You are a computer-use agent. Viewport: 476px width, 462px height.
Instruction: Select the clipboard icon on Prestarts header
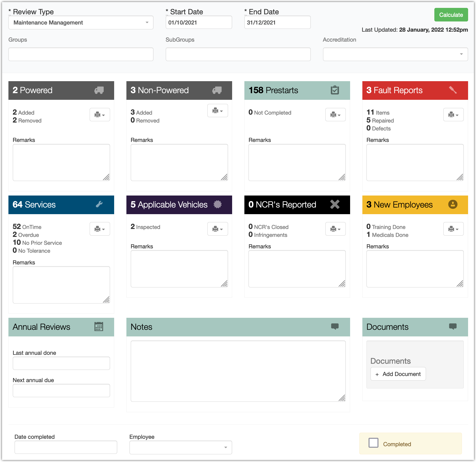[x=335, y=90]
